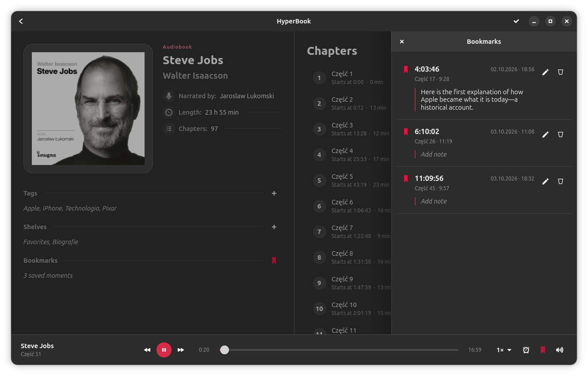588x376 pixels.
Task: Edit the 4:03:46 bookmark
Action: coord(546,72)
